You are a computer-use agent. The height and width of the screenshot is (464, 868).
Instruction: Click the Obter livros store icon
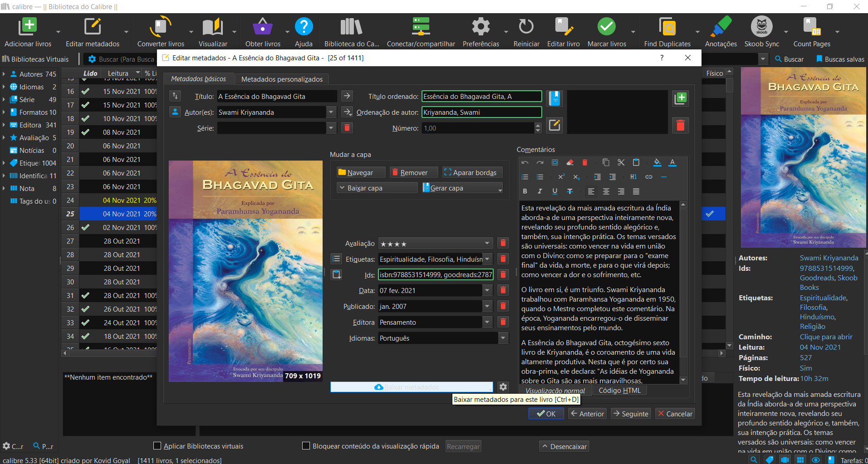pyautogui.click(x=263, y=27)
